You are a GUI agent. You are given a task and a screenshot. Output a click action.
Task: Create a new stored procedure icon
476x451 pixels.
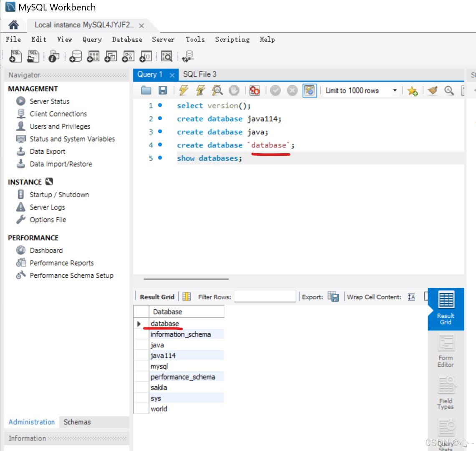(x=128, y=56)
